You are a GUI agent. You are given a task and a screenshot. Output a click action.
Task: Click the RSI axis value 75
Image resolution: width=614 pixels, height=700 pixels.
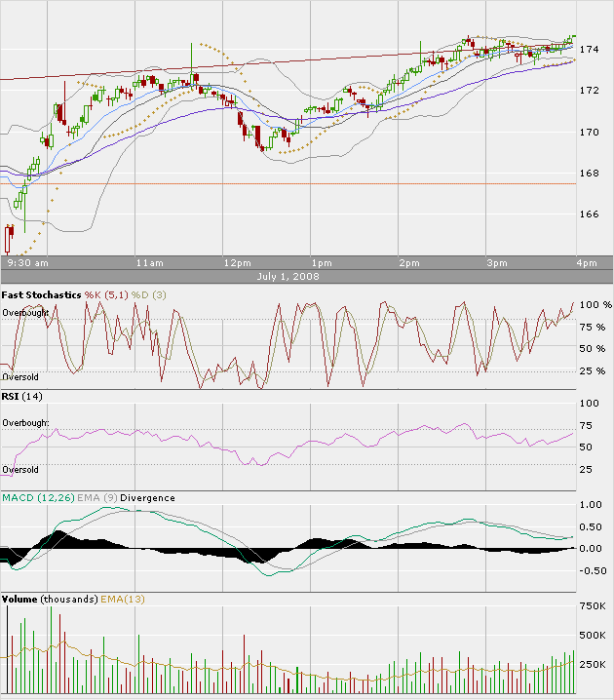click(586, 426)
